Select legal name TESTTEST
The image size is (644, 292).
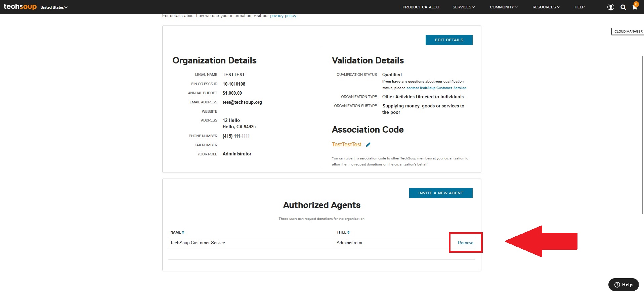pos(234,75)
